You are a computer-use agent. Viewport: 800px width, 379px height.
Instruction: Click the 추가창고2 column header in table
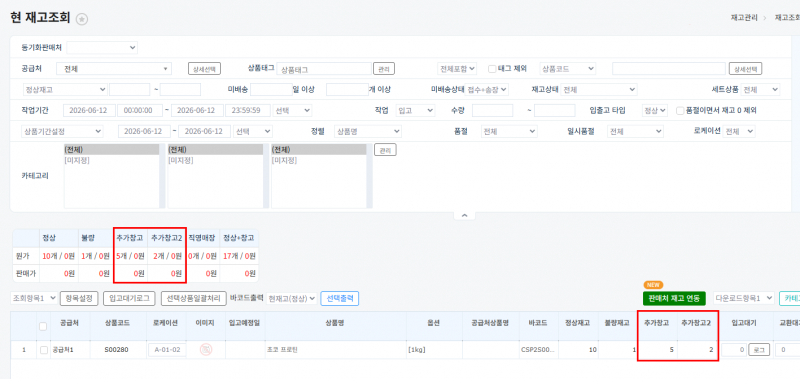pyautogui.click(x=695, y=323)
